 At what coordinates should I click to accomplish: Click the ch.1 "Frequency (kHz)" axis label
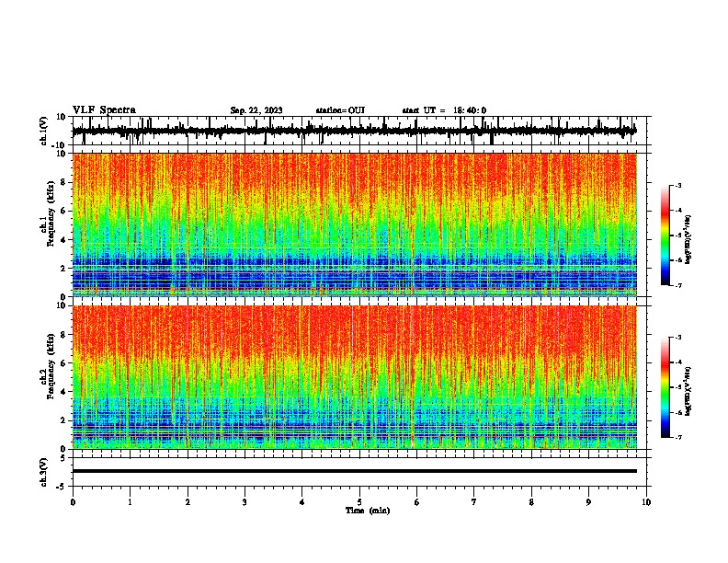[x=51, y=213]
